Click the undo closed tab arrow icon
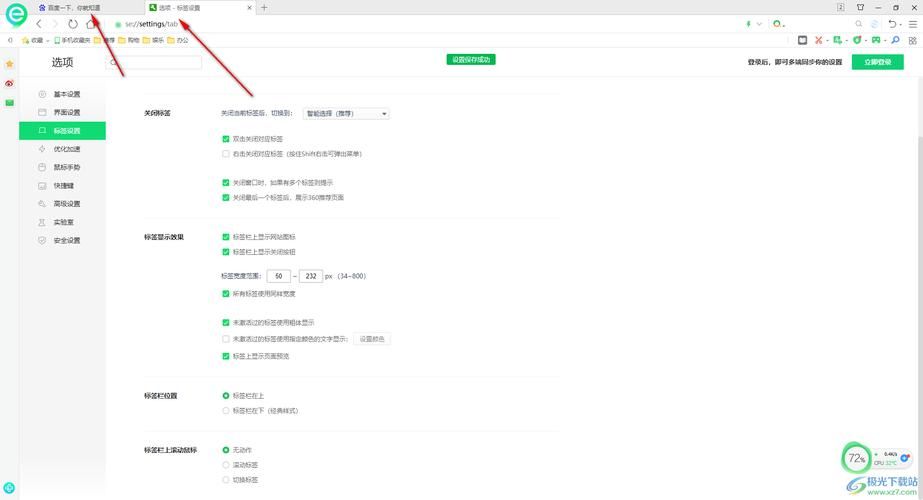The image size is (923, 500). click(892, 24)
